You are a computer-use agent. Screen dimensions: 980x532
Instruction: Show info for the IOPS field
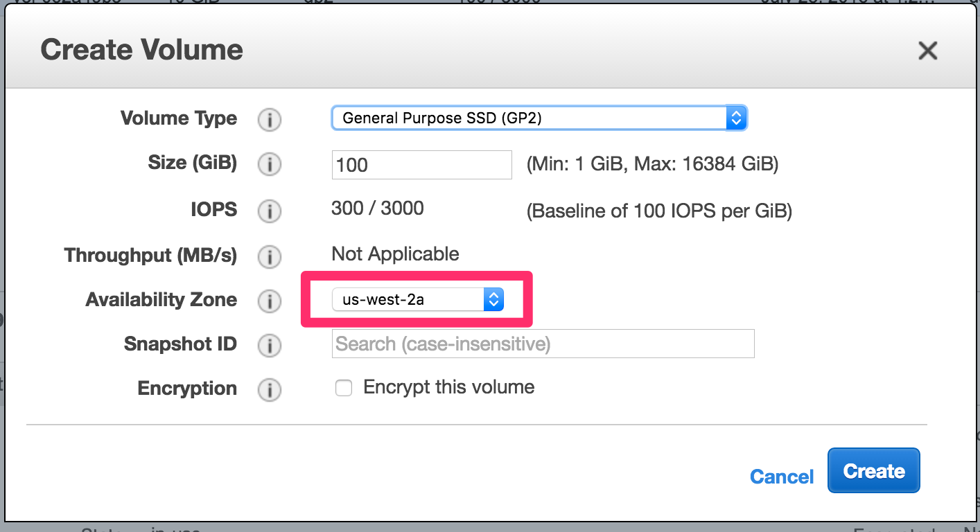coord(270,211)
